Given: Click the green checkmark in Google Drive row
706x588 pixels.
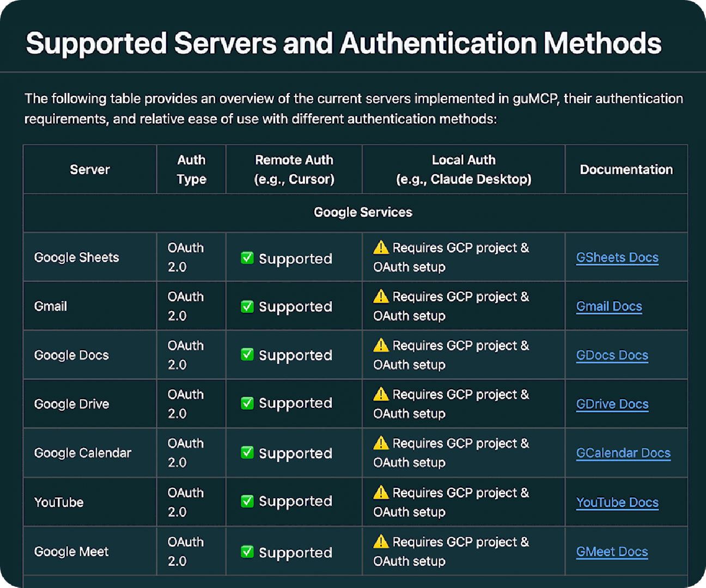Looking at the screenshot, I should point(247,403).
